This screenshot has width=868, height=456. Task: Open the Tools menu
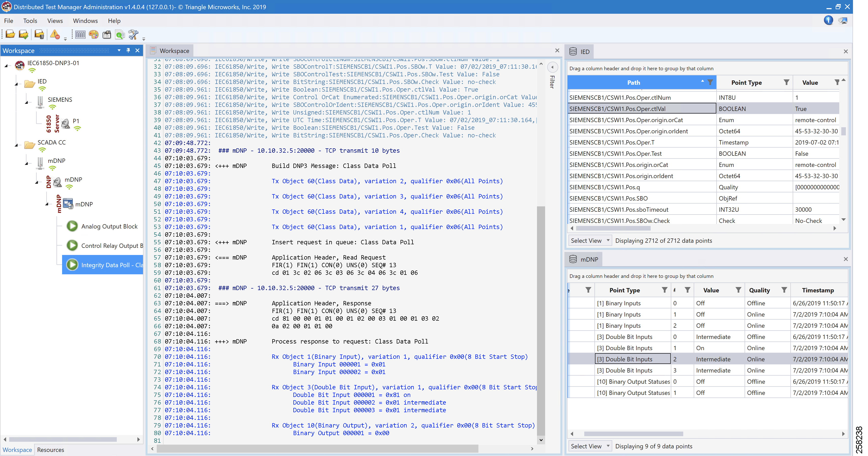(30, 21)
